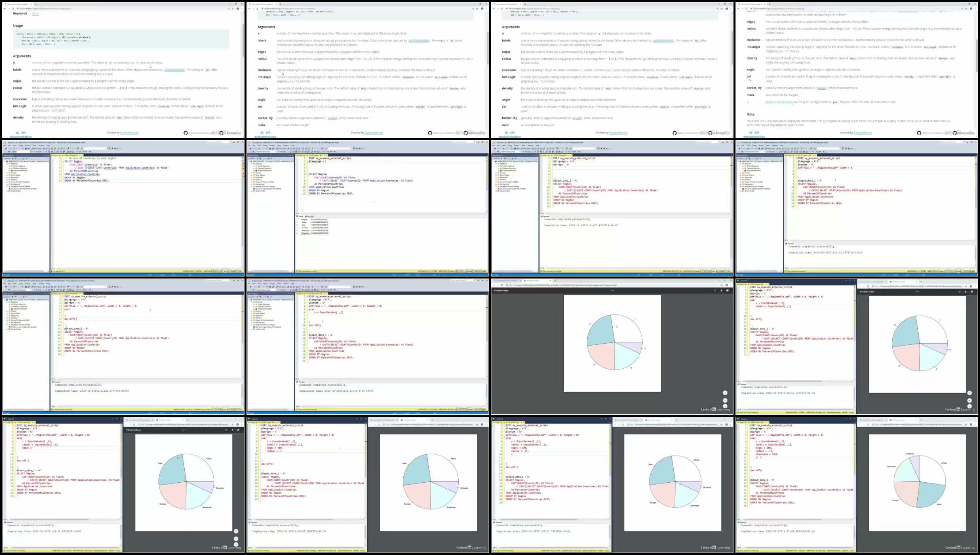Zoom in PDF in split frame with numbered pie
Image resolution: width=980 pixels, height=555 pixels.
pos(969,401)
